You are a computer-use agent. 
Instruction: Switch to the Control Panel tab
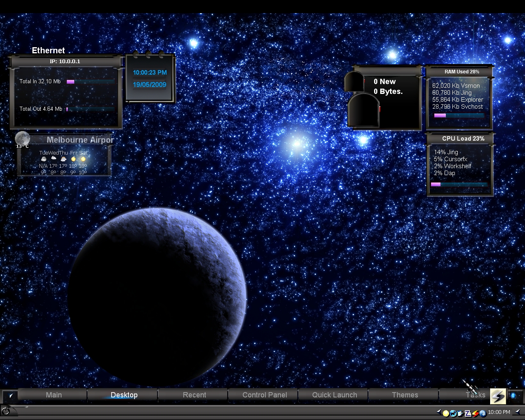[x=265, y=395]
